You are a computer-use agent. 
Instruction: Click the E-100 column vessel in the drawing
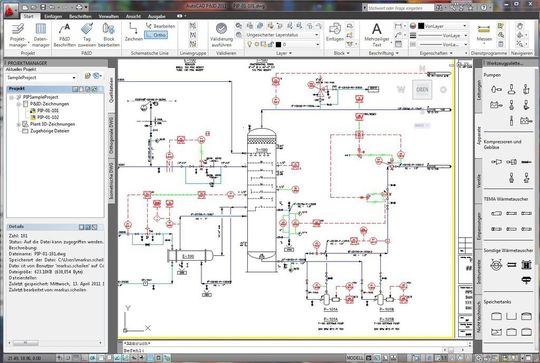(x=262, y=200)
